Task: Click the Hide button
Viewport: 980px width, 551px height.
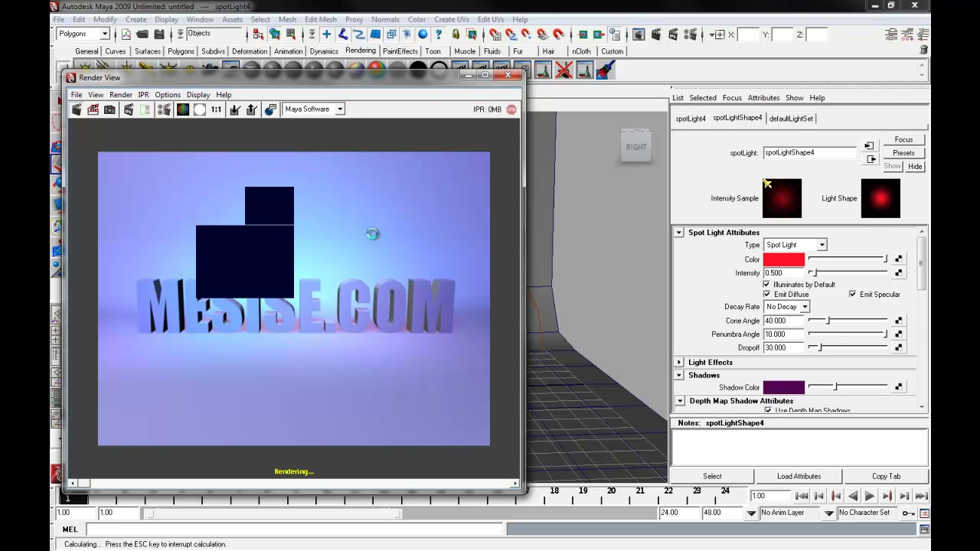Action: (915, 166)
